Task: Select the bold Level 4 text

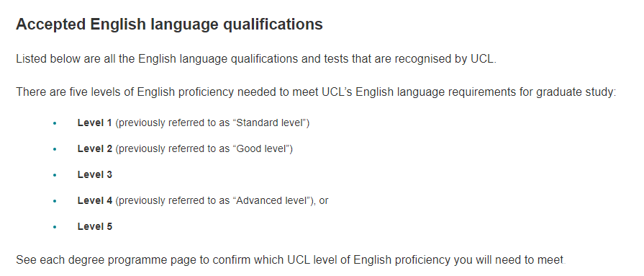Action: [94, 200]
